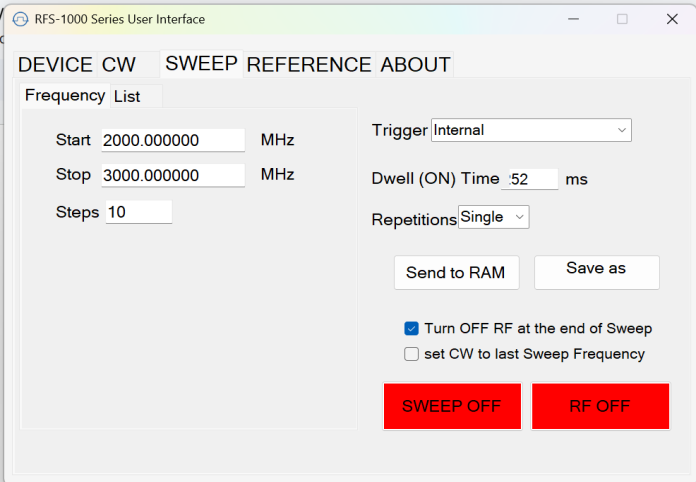The height and width of the screenshot is (482, 696).
Task: Open the REFERENCE tab
Action: [x=309, y=65]
